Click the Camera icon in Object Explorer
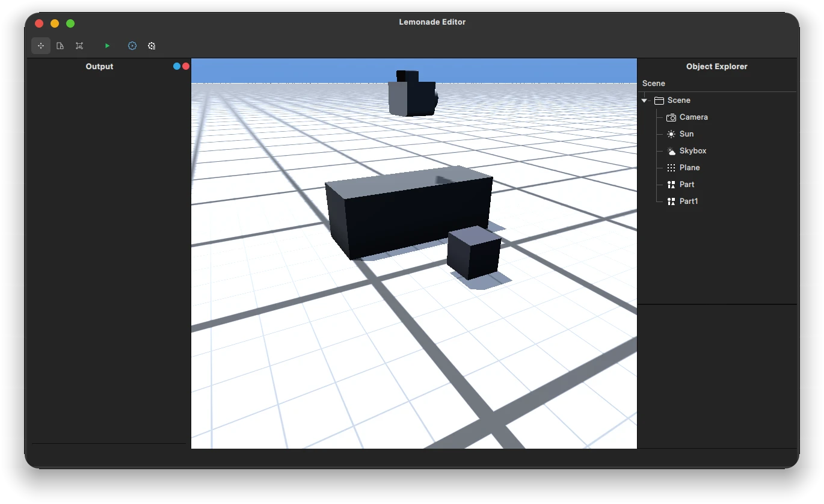This screenshot has height=504, width=824. 670,117
